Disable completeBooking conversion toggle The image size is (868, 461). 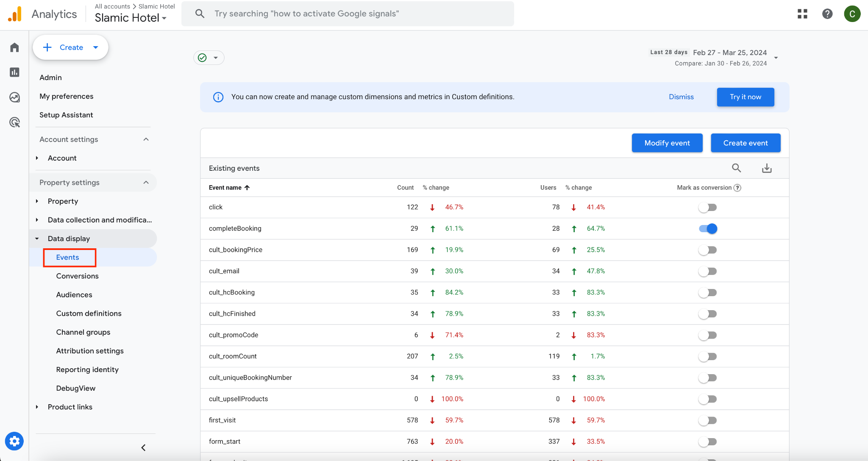point(708,229)
